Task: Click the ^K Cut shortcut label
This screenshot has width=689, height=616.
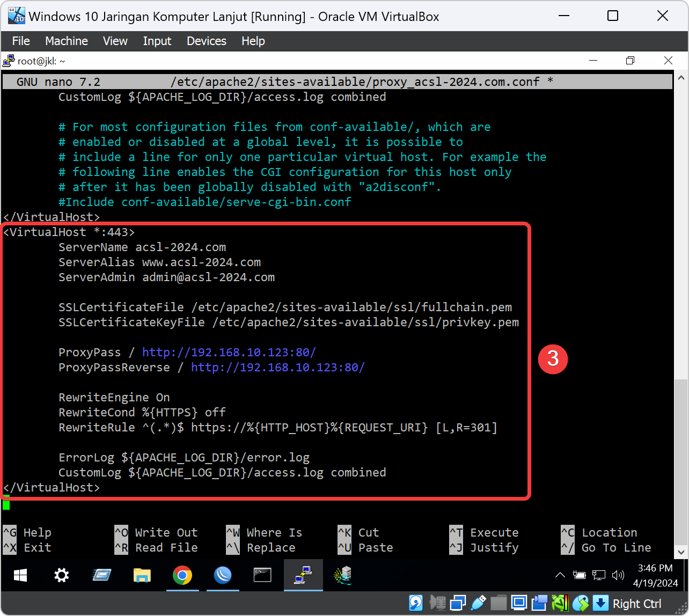Action: (358, 533)
